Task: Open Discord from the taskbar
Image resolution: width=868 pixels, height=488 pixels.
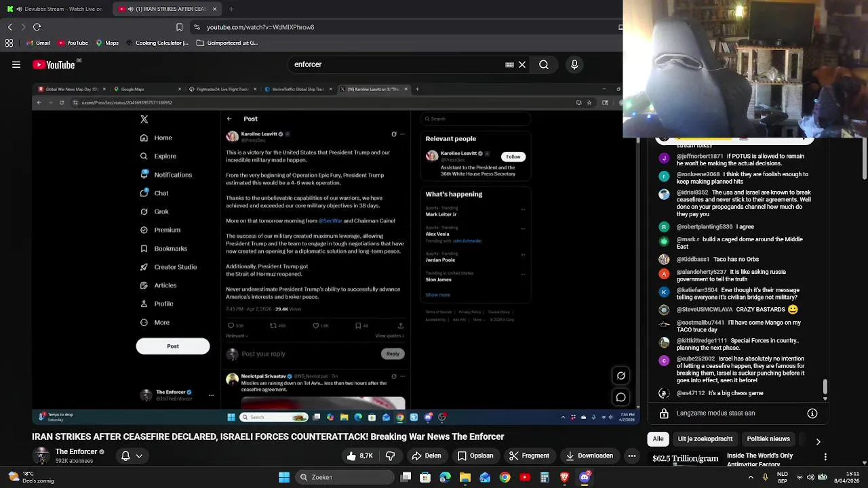Action: pos(585,477)
